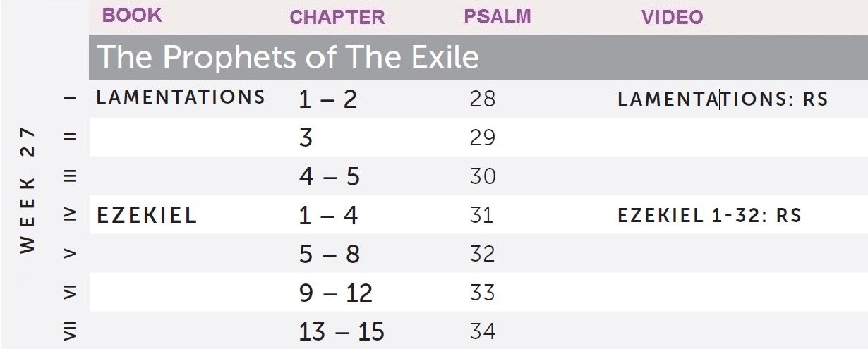Select Ezekiel chapters 9 – 12
The width and height of the screenshot is (868, 349).
(335, 293)
